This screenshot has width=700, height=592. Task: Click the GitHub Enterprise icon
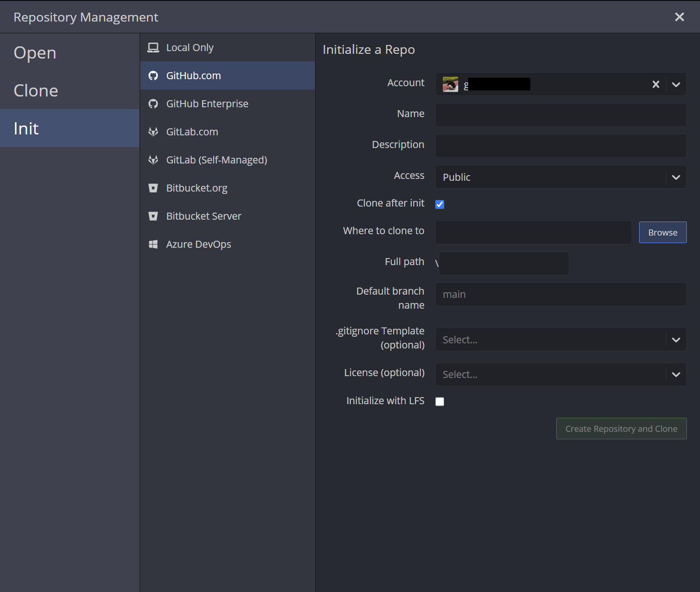coord(153,104)
